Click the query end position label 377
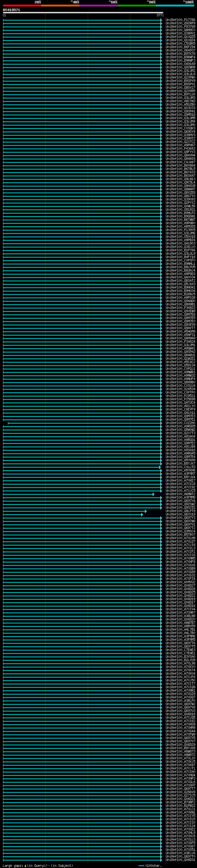Viewport: 197px width, 868px height. [x=159, y=15]
